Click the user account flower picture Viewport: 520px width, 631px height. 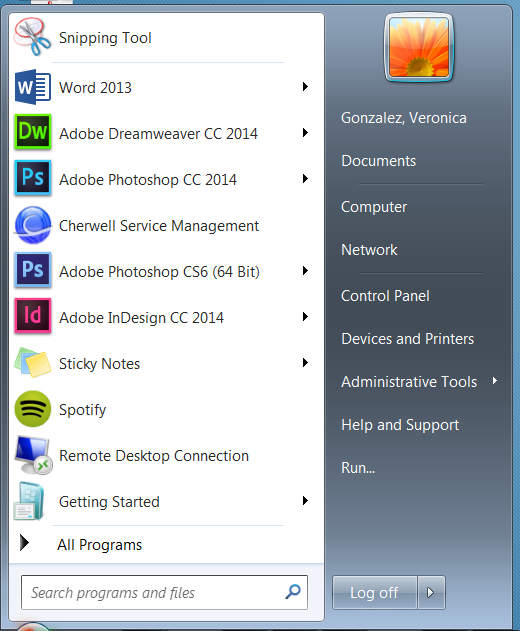(419, 47)
